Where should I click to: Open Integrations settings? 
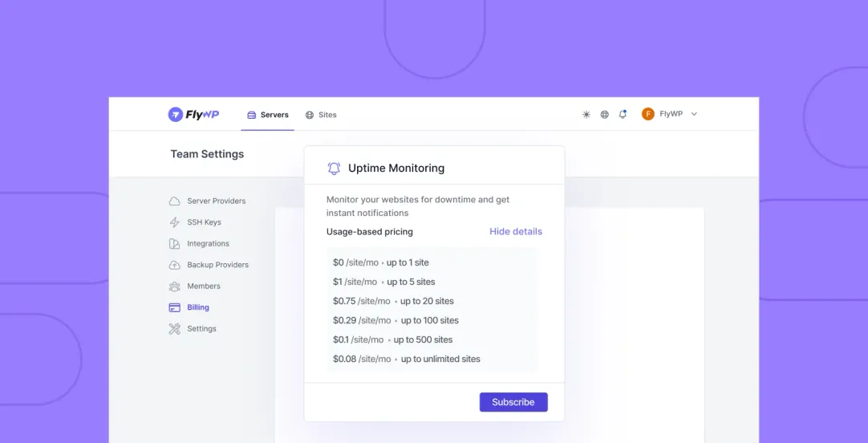tap(199, 244)
